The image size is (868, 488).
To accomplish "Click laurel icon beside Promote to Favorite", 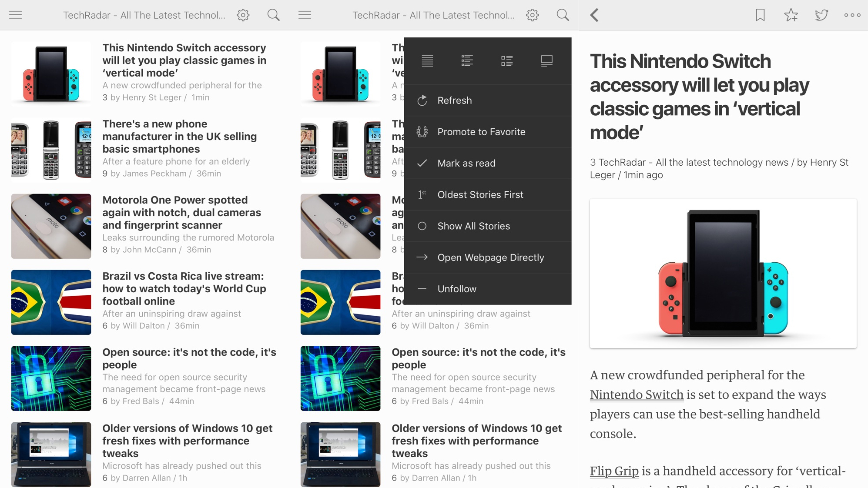I will pyautogui.click(x=422, y=132).
